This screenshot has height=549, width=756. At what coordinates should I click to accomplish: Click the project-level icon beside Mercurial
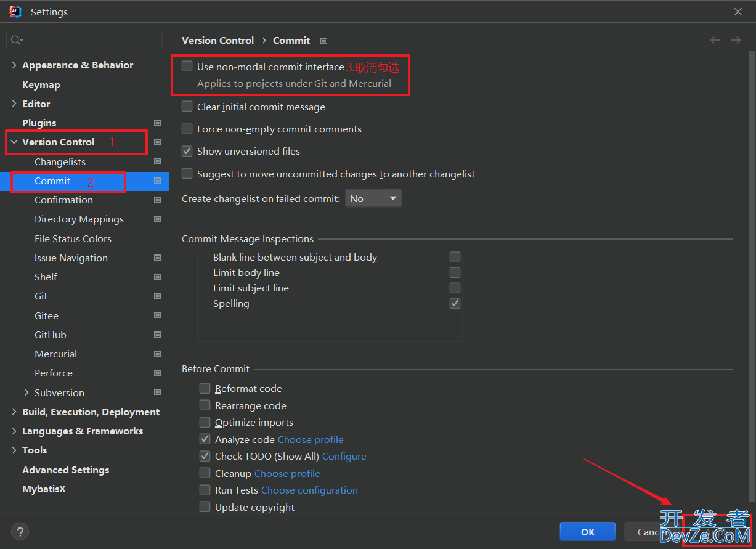[x=157, y=354]
